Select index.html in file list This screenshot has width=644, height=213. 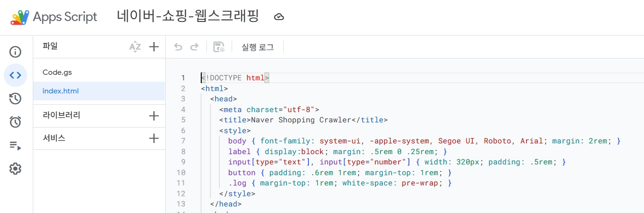coord(60,91)
